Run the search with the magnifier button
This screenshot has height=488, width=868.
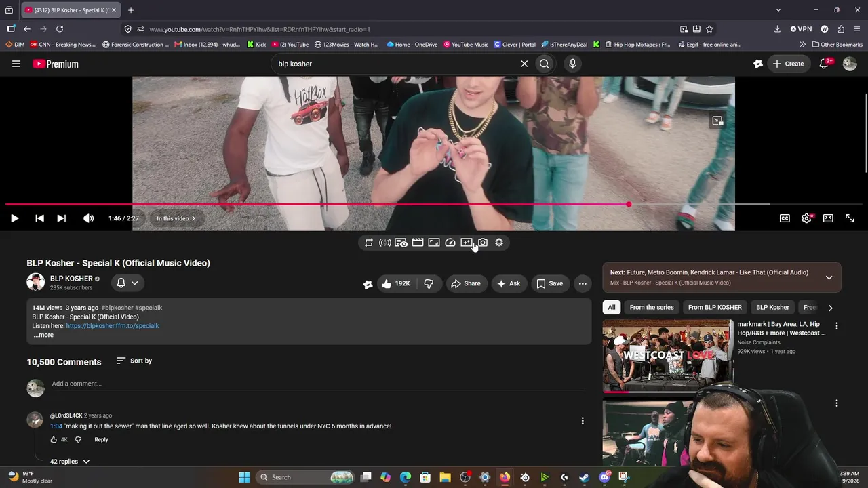[x=545, y=64]
